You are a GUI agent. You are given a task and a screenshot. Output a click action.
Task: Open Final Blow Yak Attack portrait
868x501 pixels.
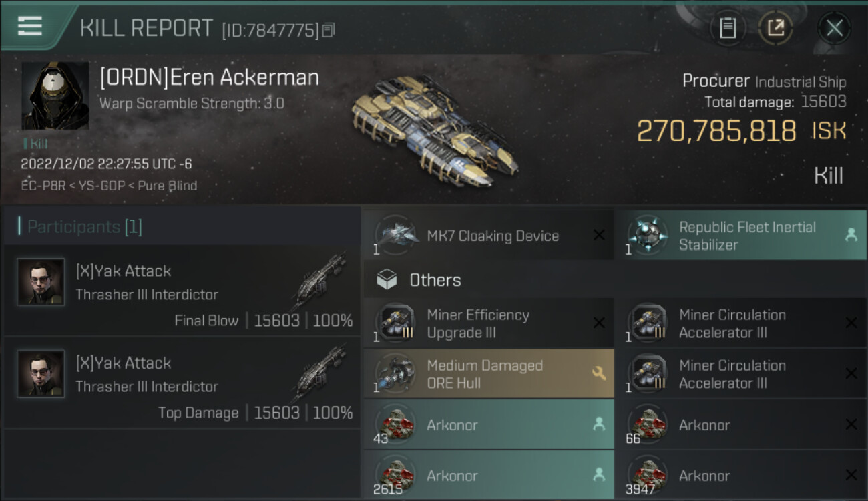(41, 282)
